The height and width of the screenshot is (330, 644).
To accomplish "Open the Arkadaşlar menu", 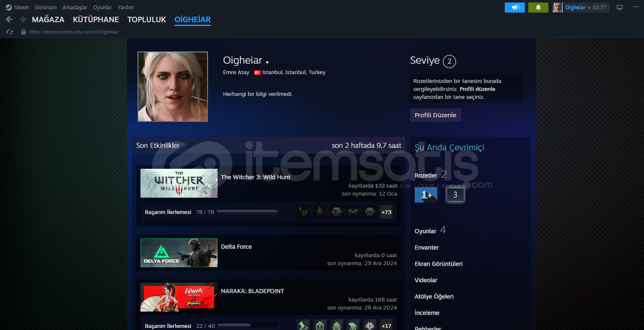I will [x=75, y=8].
